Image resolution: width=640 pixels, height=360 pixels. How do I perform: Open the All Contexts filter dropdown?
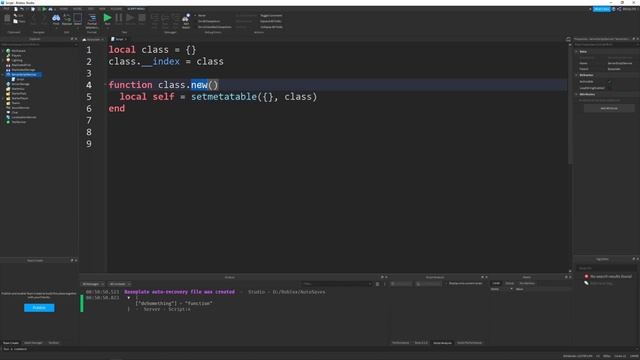[x=120, y=284]
